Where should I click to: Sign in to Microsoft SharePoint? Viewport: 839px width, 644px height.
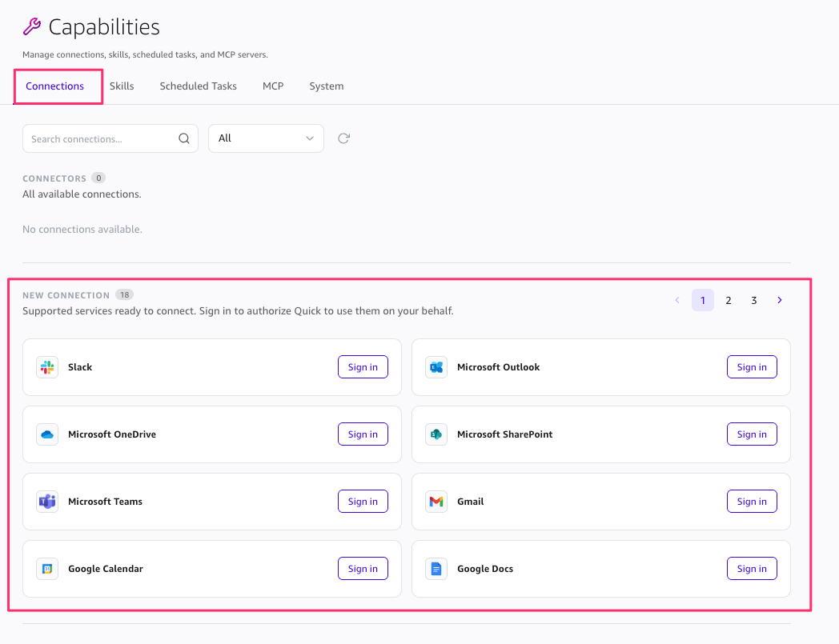click(x=752, y=434)
